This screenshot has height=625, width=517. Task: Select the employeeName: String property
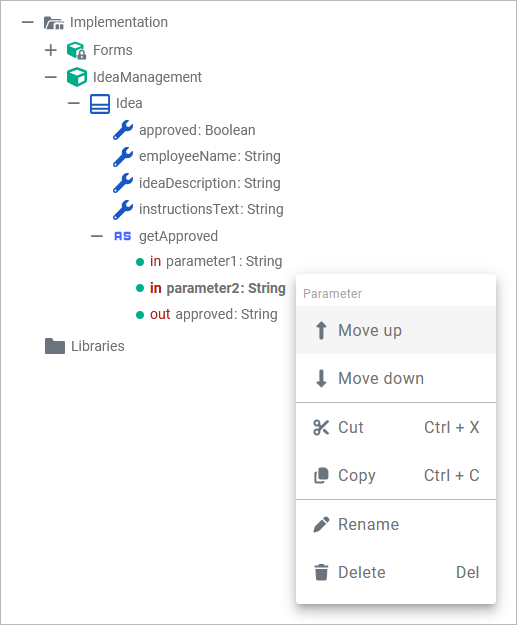tap(210, 157)
